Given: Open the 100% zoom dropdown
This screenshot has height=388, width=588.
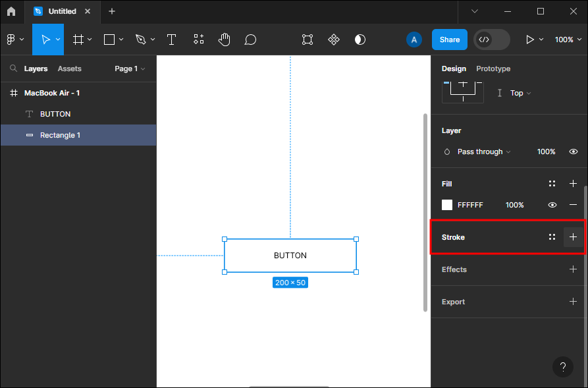Looking at the screenshot, I should pos(568,40).
